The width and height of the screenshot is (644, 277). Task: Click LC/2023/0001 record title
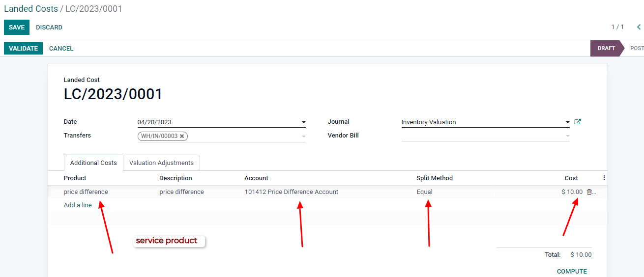113,94
